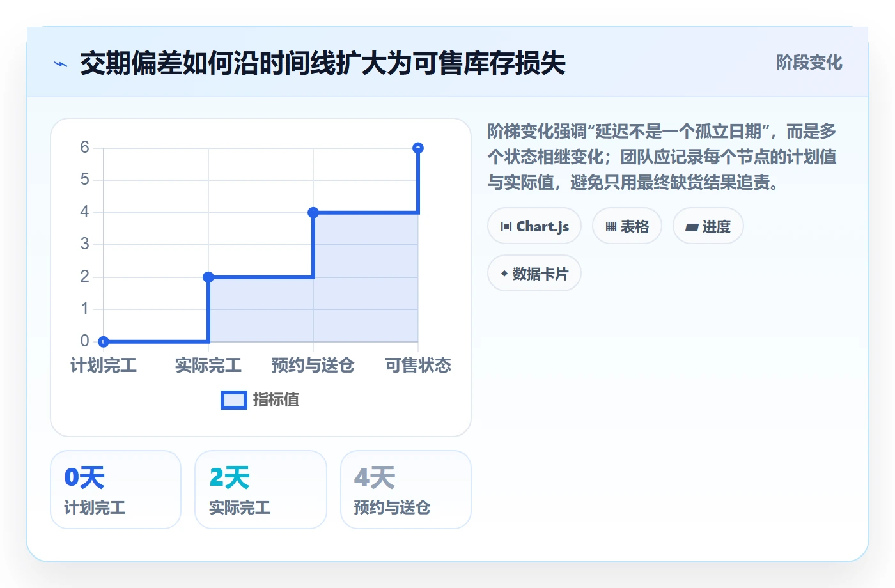Click the heading 交期偏差如何沿时间线扩大为可售库存损失
Viewport: 895px width, 588px height.
coord(323,63)
